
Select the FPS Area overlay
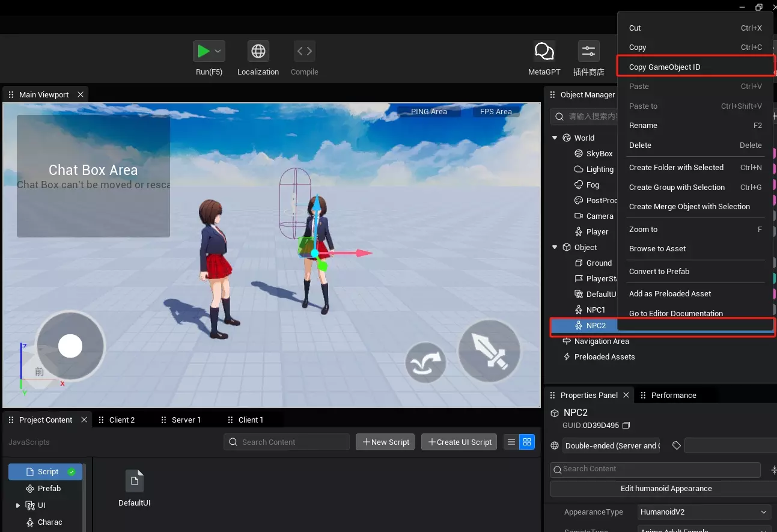(496, 111)
